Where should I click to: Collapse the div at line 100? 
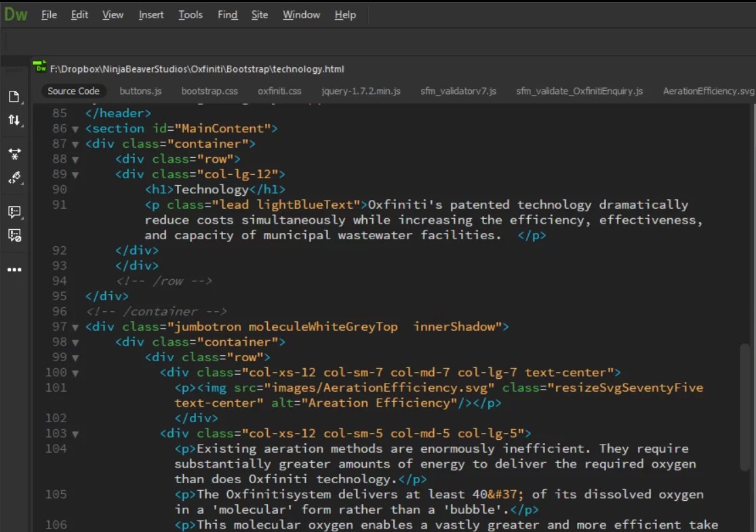tap(75, 373)
